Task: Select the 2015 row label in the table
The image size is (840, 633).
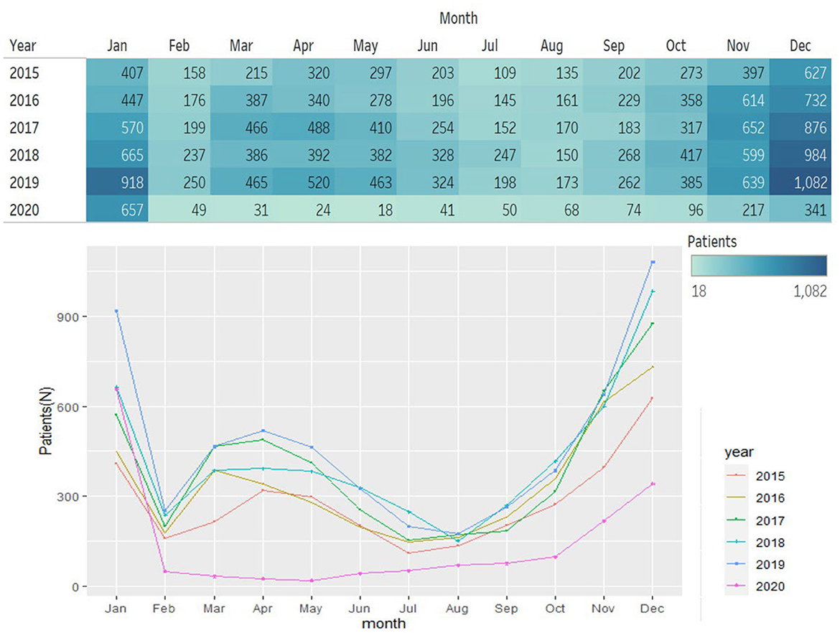Action: point(24,72)
